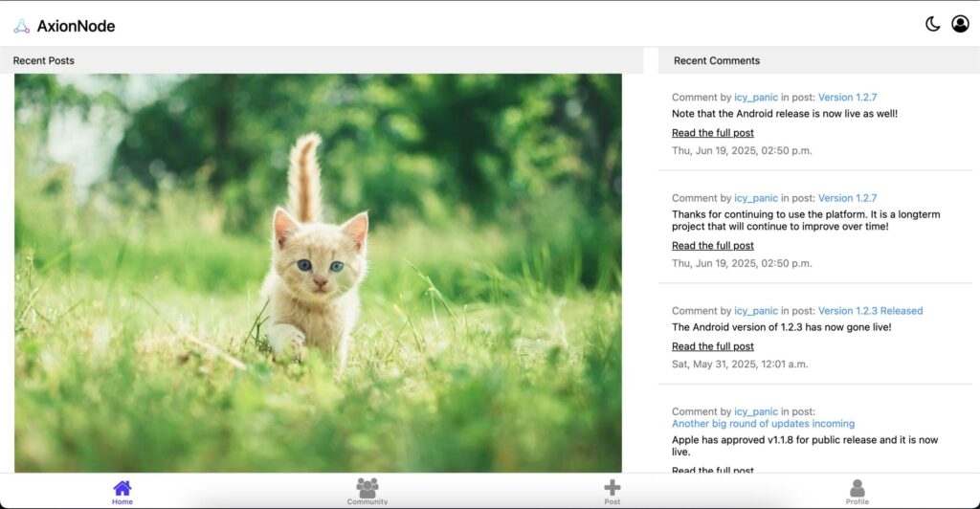980x509 pixels.
Task: Click the AxionNode brand name text
Action: pyautogui.click(x=76, y=26)
